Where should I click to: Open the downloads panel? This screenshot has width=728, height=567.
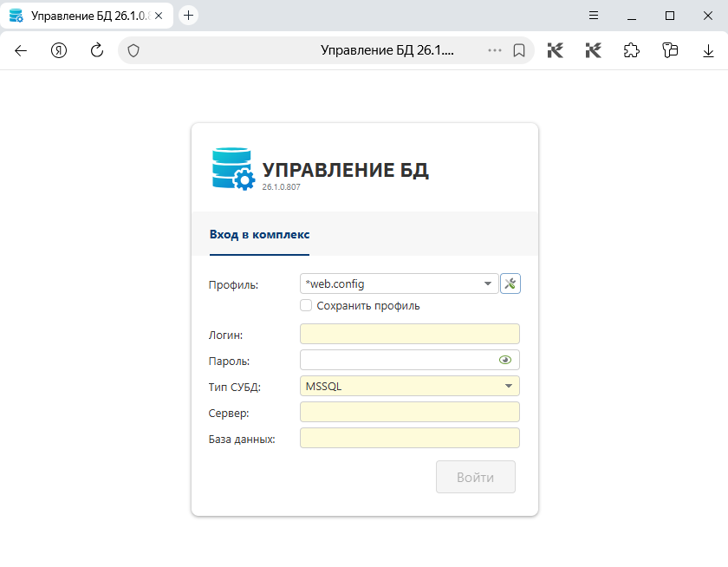point(708,50)
